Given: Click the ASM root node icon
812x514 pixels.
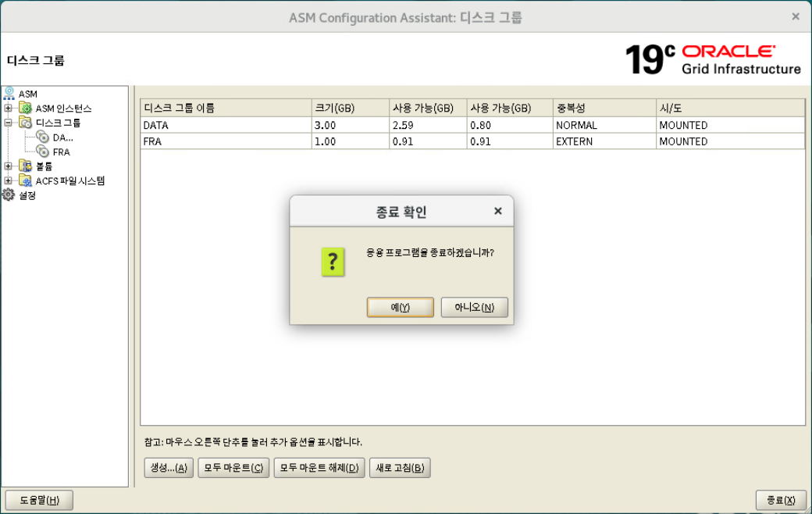Looking at the screenshot, I should pyautogui.click(x=9, y=93).
